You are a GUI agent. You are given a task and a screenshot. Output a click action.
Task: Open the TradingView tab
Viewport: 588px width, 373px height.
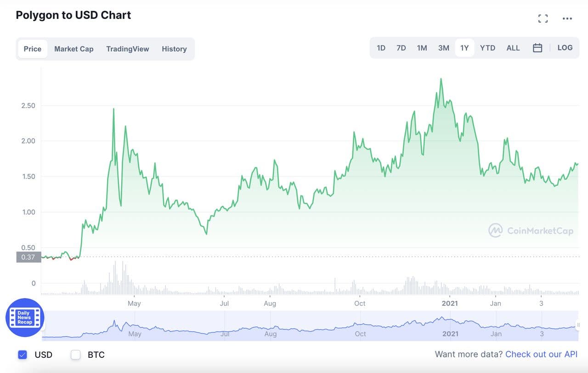coord(127,49)
